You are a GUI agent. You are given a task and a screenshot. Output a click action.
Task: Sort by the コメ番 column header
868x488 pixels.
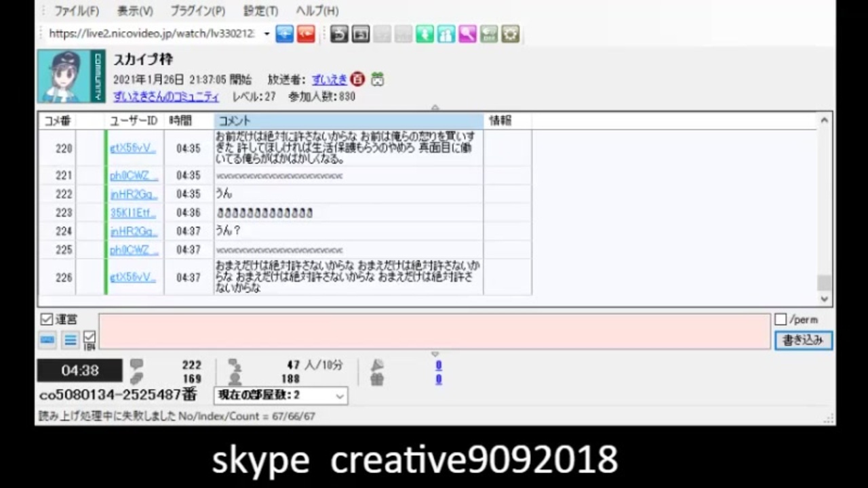(58, 121)
